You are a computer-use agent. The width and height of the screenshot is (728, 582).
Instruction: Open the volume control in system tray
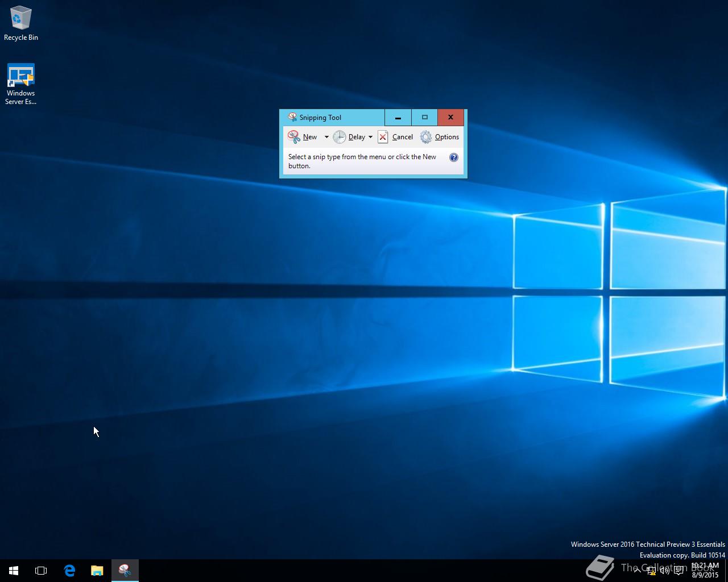664,571
